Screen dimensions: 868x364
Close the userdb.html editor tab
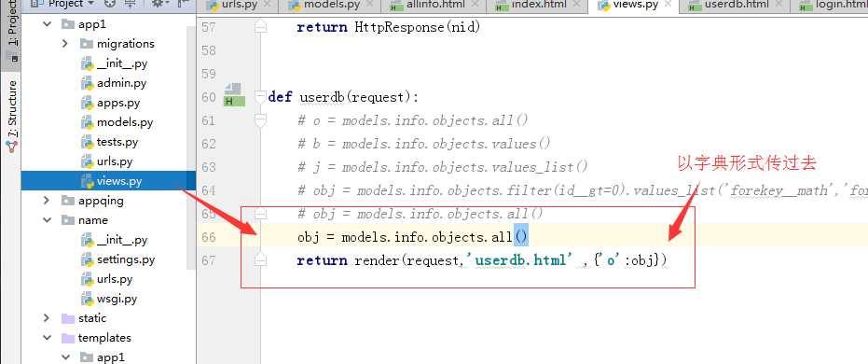point(778,5)
